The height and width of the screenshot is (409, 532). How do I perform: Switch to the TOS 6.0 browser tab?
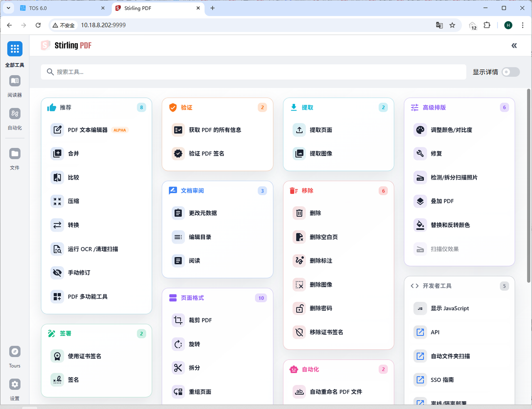pyautogui.click(x=62, y=8)
